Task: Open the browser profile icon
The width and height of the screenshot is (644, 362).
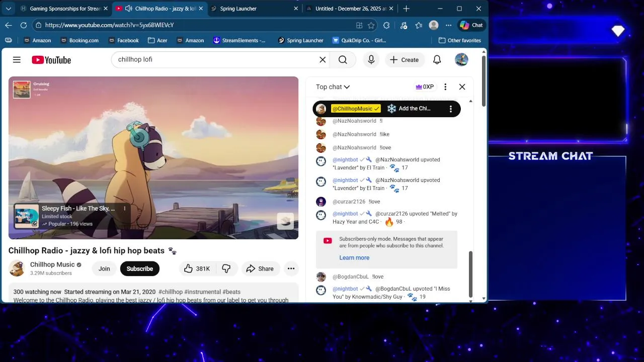Action: pos(434,25)
